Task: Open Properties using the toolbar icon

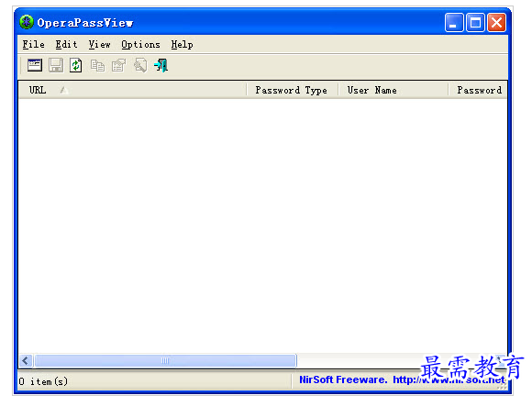Action: point(118,65)
